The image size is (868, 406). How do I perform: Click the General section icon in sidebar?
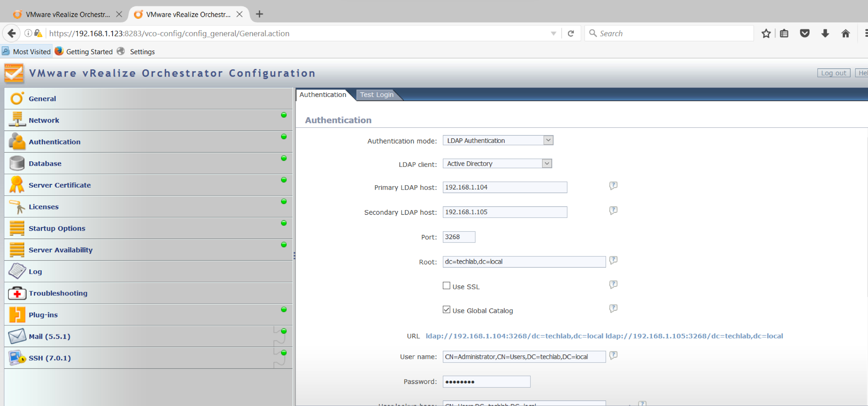(17, 99)
